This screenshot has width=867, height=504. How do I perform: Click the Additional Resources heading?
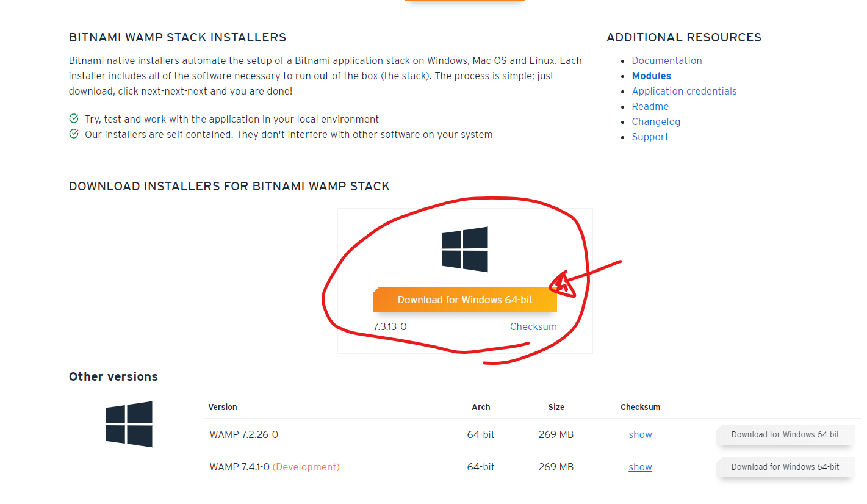click(x=684, y=37)
